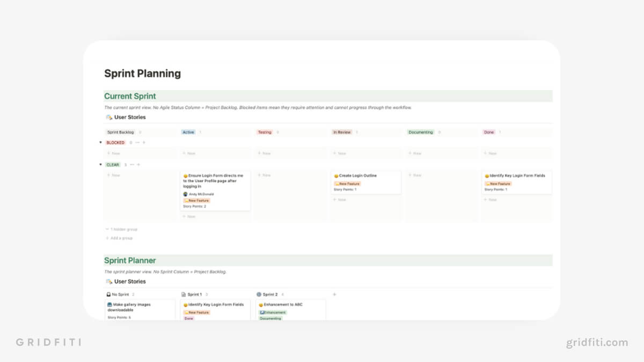The width and height of the screenshot is (644, 362).
Task: Collapse the CLEAR group
Action: pos(101,165)
